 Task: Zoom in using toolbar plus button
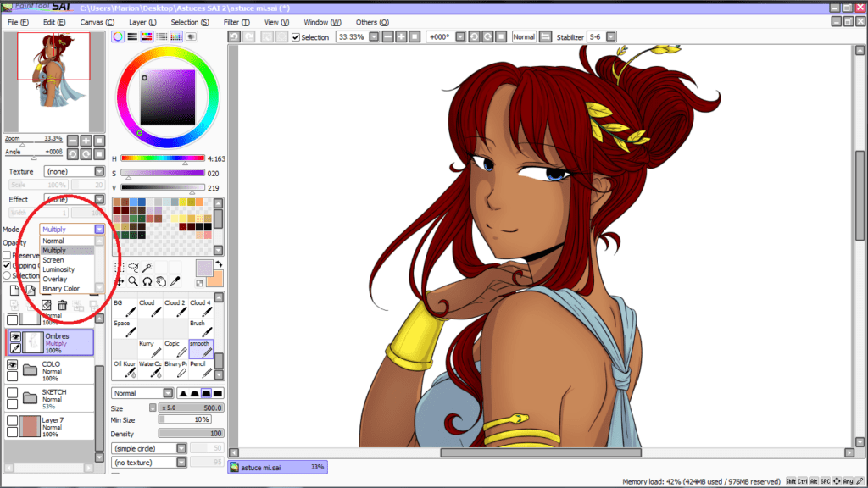[401, 37]
